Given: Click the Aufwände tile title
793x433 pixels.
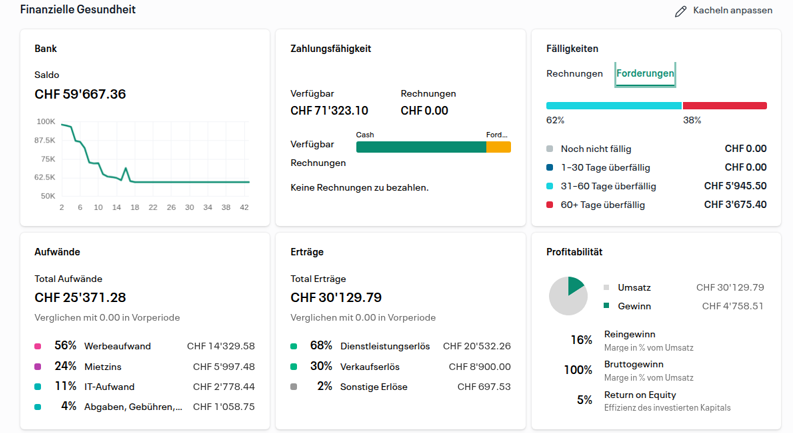Looking at the screenshot, I should pos(57,252).
